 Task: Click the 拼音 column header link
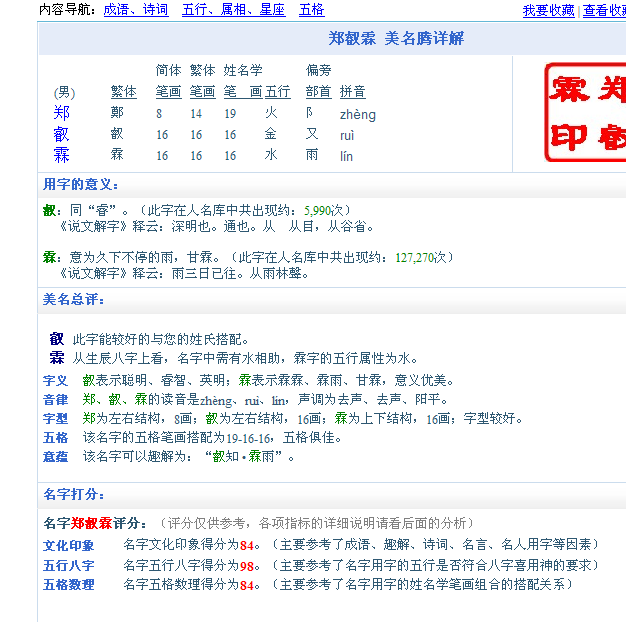353,92
